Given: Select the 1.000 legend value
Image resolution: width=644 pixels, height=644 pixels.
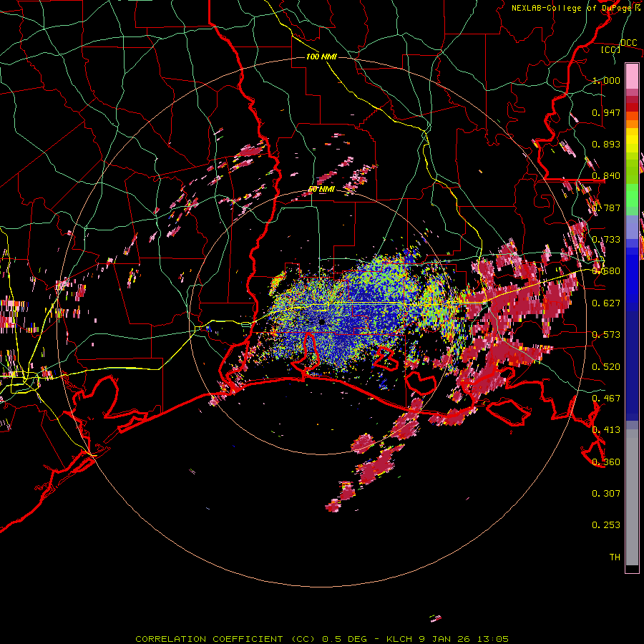Looking at the screenshot, I should [606, 80].
